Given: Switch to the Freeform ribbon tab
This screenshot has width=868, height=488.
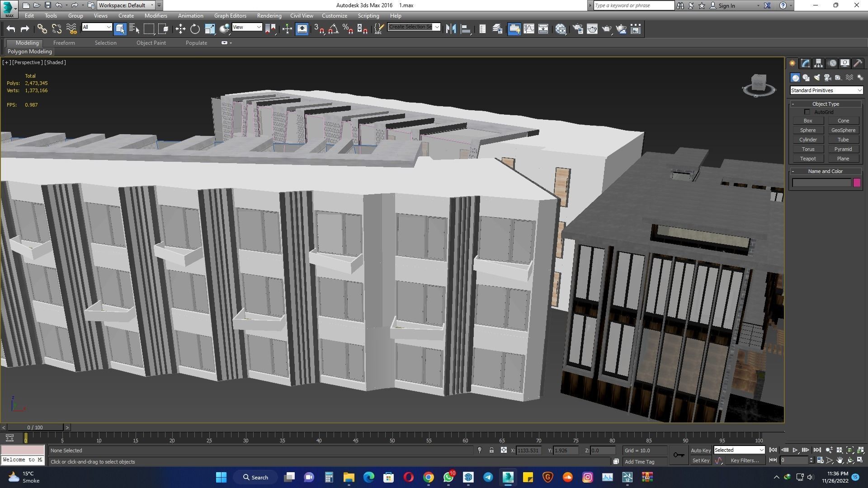Looking at the screenshot, I should pyautogui.click(x=64, y=42).
